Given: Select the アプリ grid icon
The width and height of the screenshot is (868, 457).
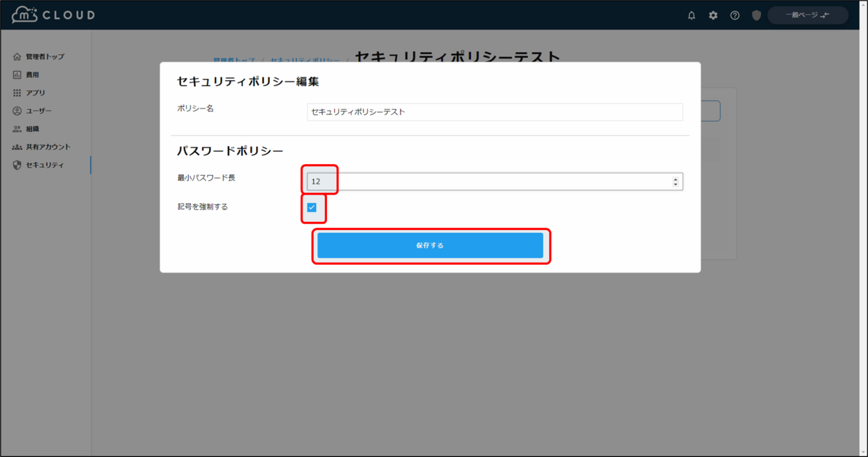Looking at the screenshot, I should pyautogui.click(x=16, y=92).
